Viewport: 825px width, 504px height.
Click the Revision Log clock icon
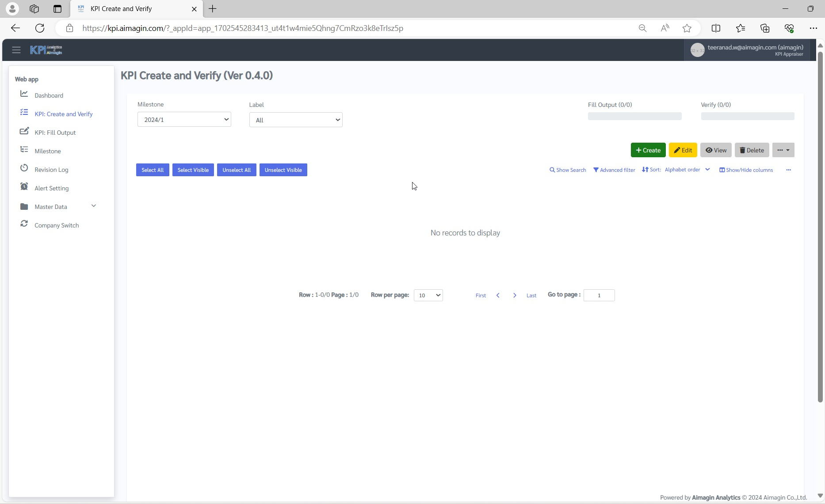point(24,168)
